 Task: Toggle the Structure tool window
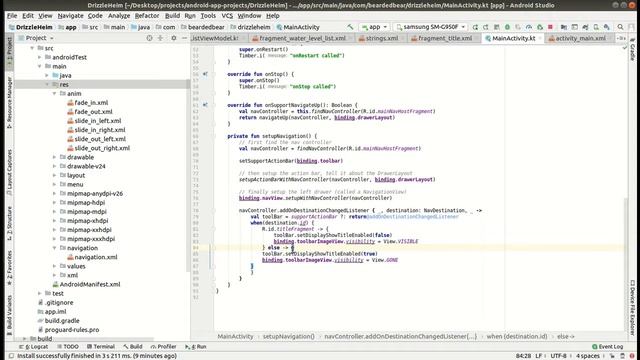(9, 223)
